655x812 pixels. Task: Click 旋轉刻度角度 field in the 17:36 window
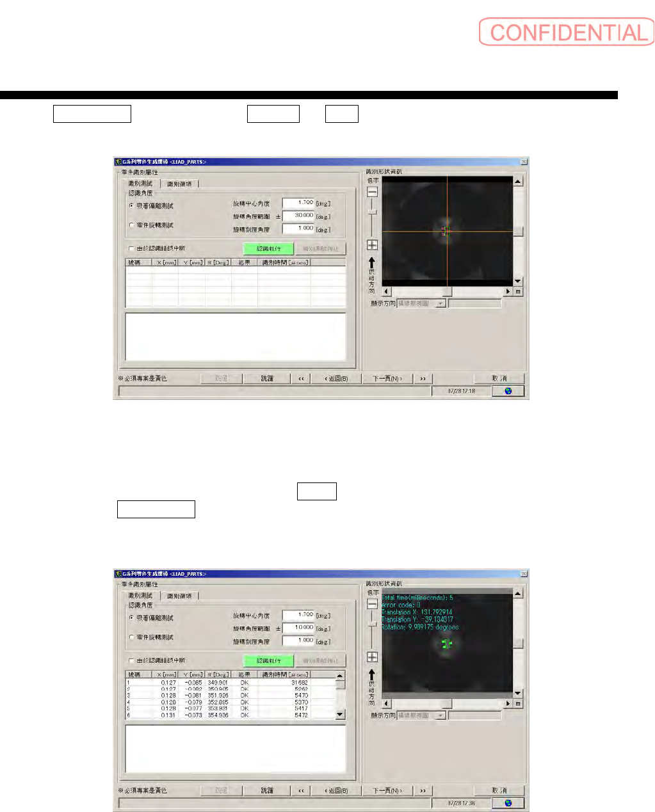coord(298,641)
